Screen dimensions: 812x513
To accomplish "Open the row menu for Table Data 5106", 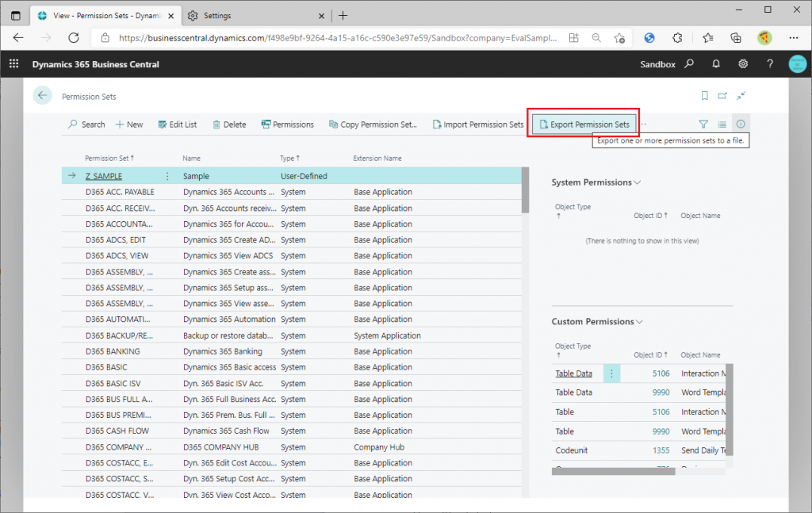I will point(611,373).
